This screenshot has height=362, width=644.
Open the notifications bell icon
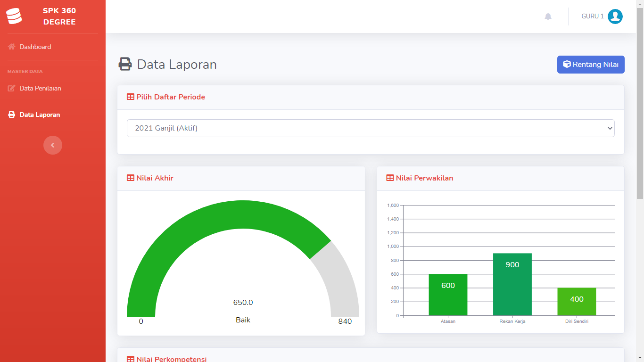(548, 16)
